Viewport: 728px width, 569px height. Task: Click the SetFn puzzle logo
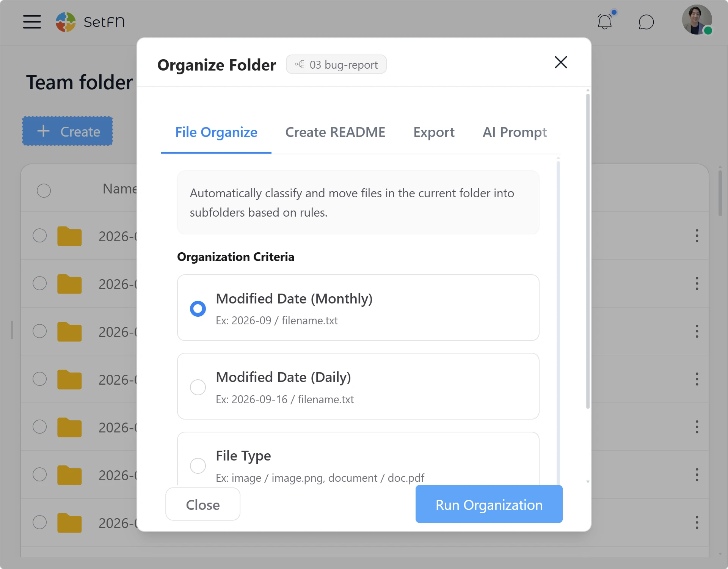66,22
